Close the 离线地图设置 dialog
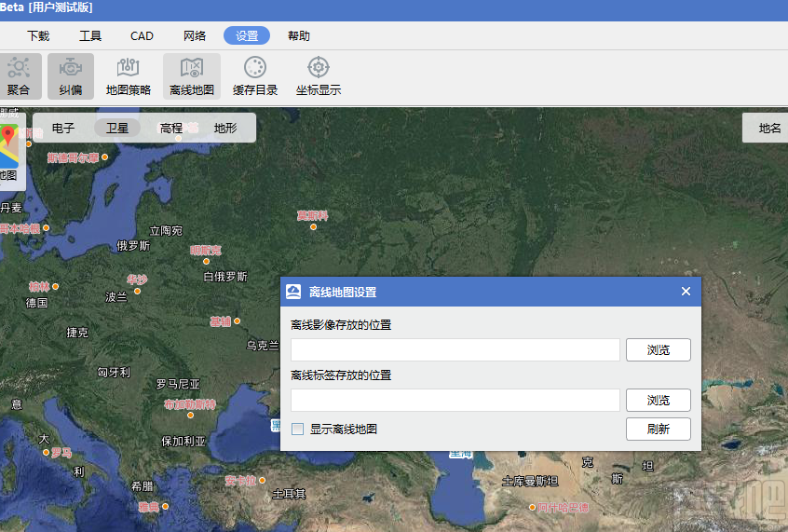 [x=686, y=291]
